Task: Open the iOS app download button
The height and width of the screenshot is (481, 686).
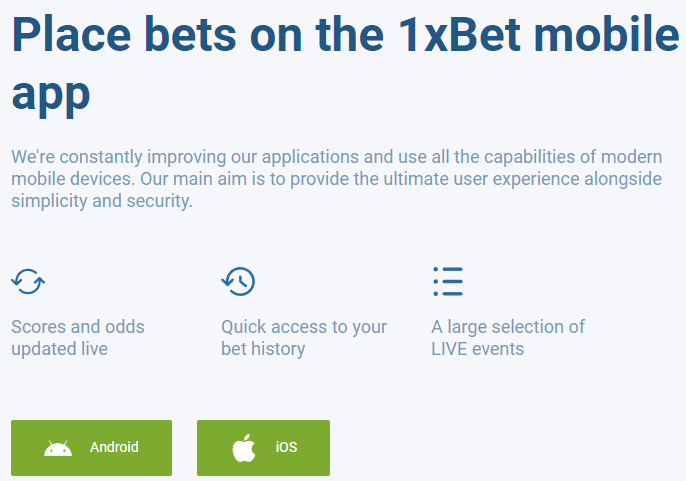Action: [263, 448]
